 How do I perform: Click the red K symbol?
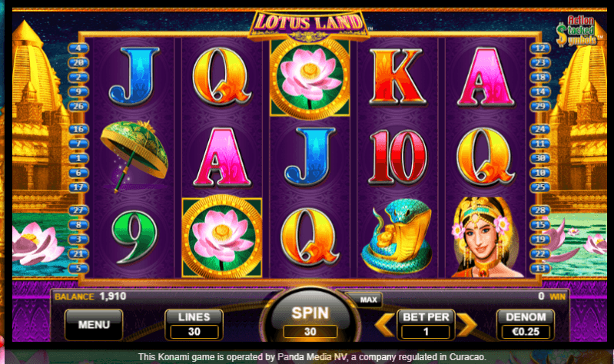click(x=397, y=77)
